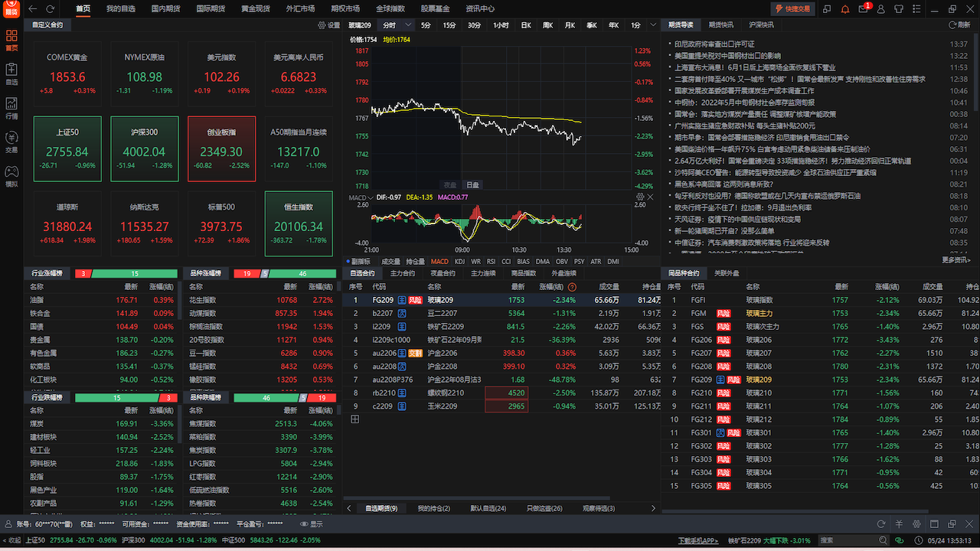Screen dimensions: 980x551
Task: Switch to 期货快讯 news tab
Action: tap(720, 25)
